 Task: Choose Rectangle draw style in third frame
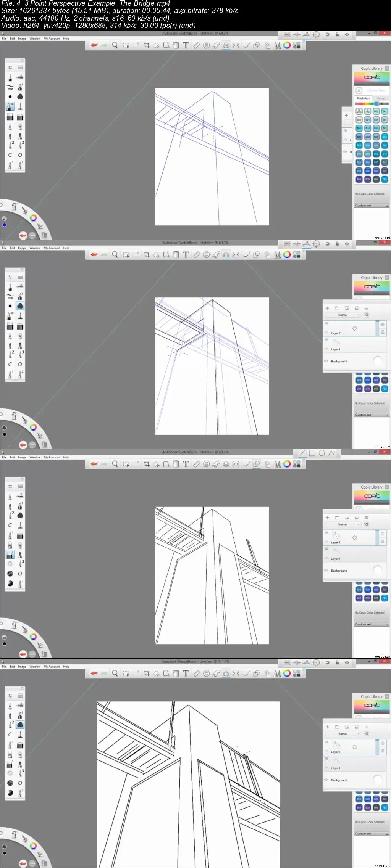coord(312,453)
